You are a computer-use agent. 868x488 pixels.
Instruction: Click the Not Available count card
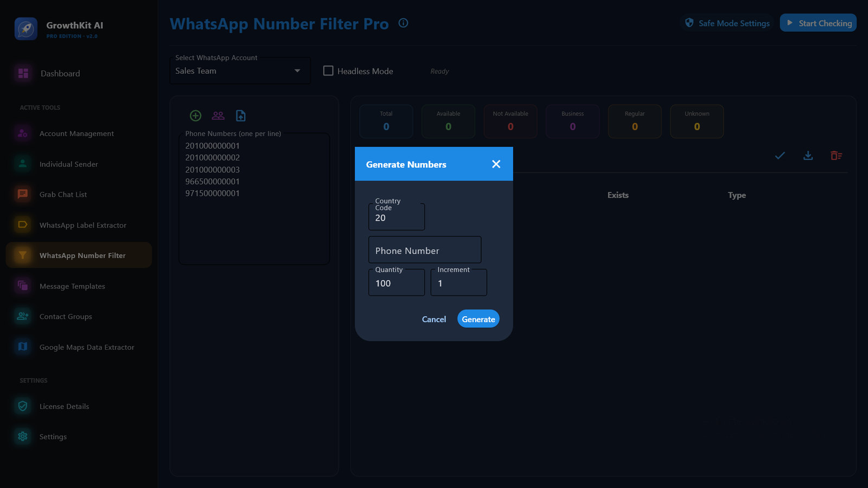(510, 121)
